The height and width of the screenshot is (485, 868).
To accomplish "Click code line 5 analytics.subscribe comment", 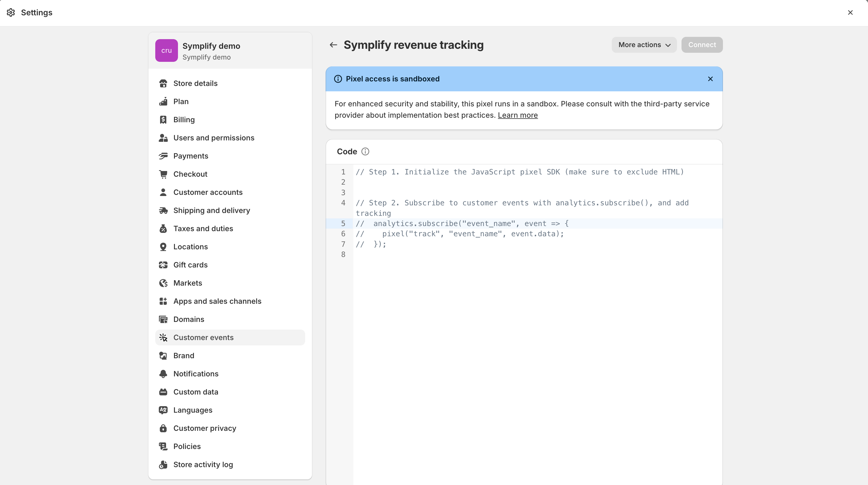I will 462,223.
